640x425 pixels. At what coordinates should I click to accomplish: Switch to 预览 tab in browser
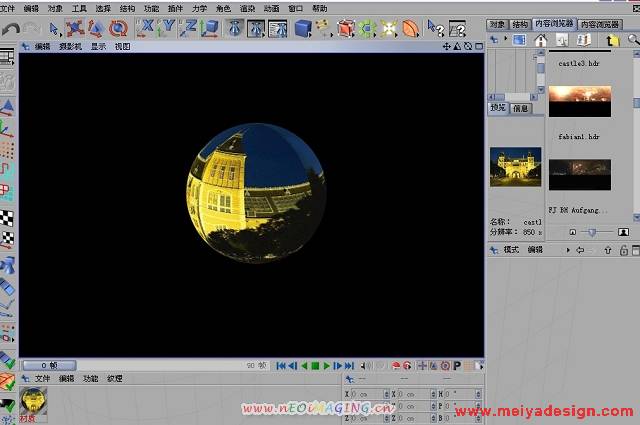click(x=498, y=108)
